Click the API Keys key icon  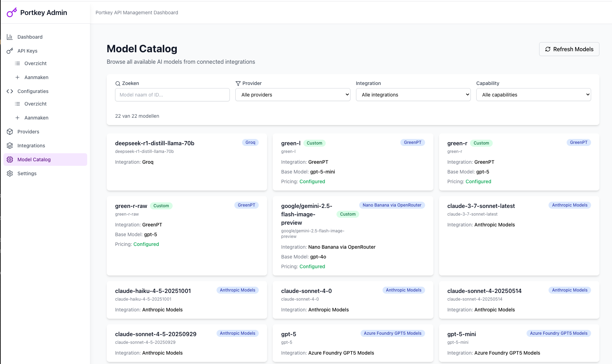[10, 51]
